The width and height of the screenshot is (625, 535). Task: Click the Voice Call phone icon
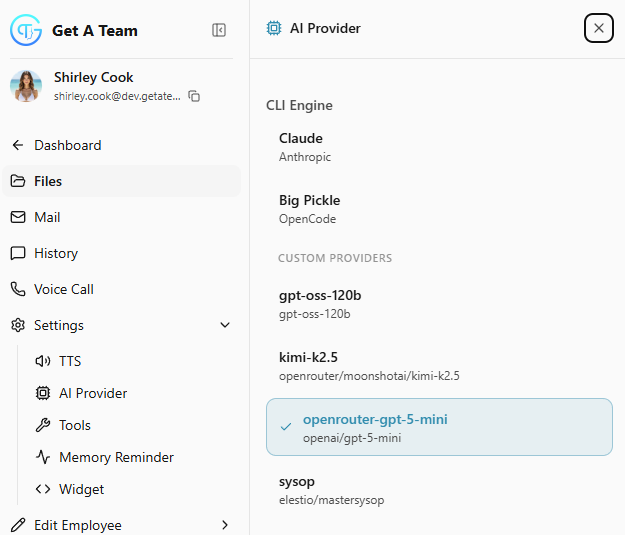coord(18,289)
